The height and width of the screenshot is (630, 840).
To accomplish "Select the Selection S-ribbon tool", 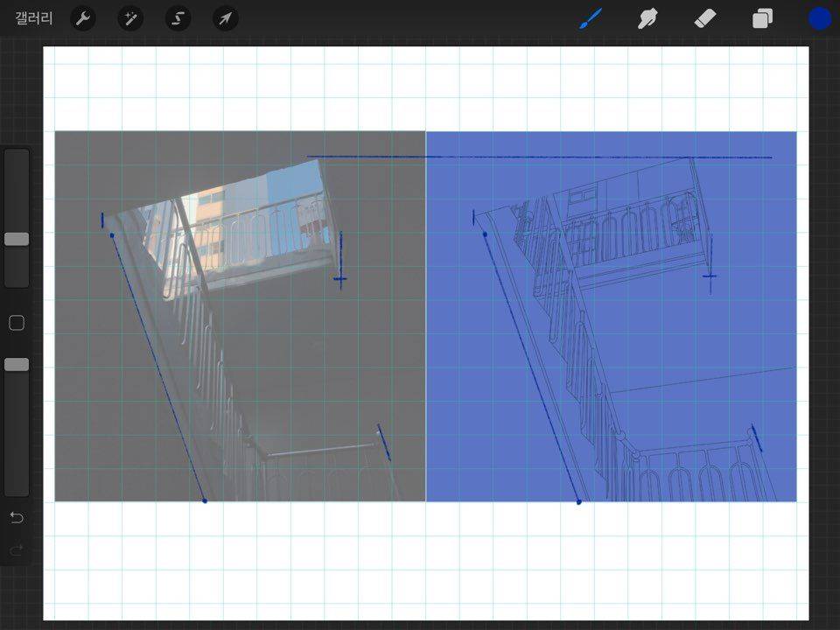I will pyautogui.click(x=178, y=18).
